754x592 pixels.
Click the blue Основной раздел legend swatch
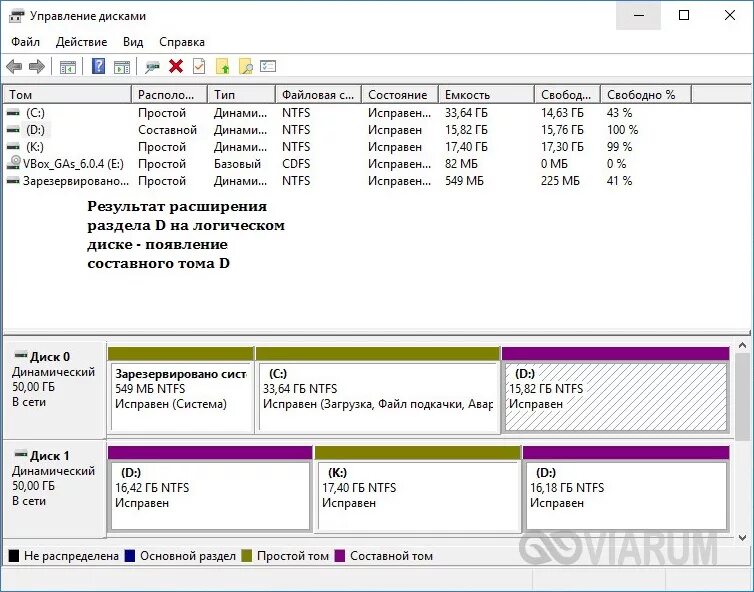[x=129, y=556]
